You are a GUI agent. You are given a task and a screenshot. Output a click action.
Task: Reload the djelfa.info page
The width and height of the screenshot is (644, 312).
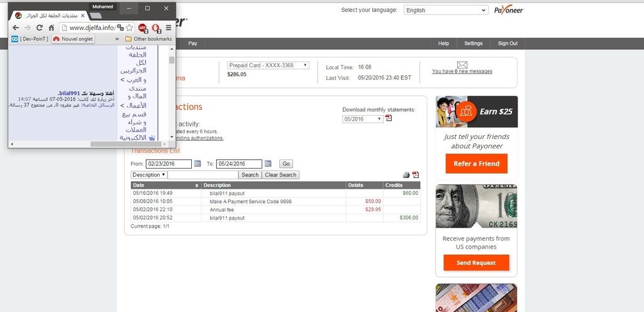tap(40, 28)
